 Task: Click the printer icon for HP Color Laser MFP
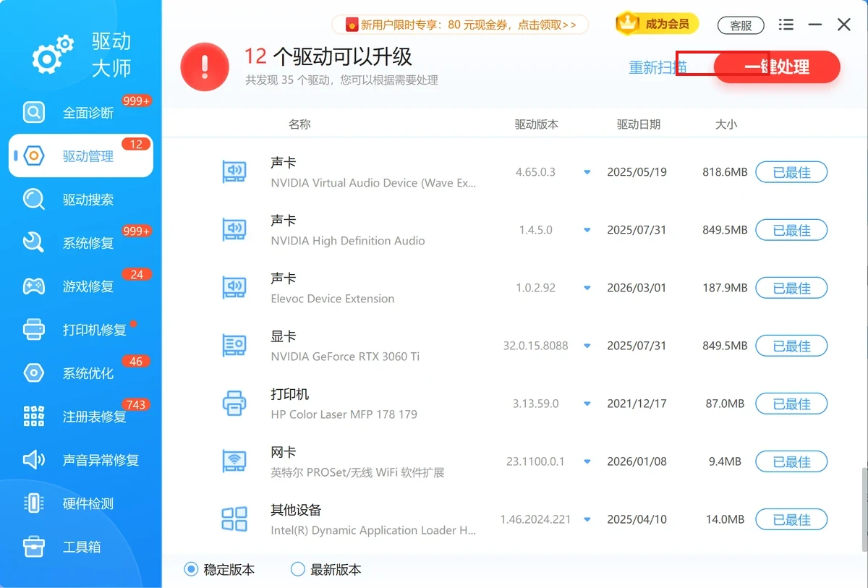tap(234, 404)
